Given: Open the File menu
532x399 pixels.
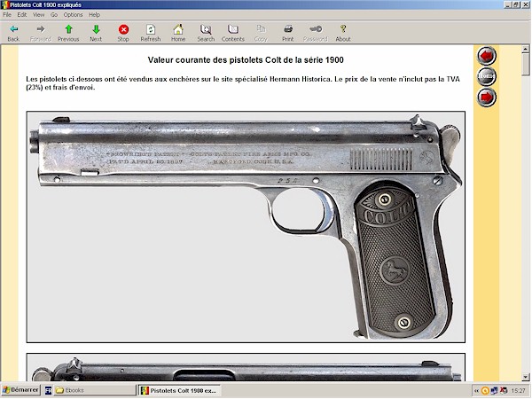Looking at the screenshot, I should (x=7, y=14).
